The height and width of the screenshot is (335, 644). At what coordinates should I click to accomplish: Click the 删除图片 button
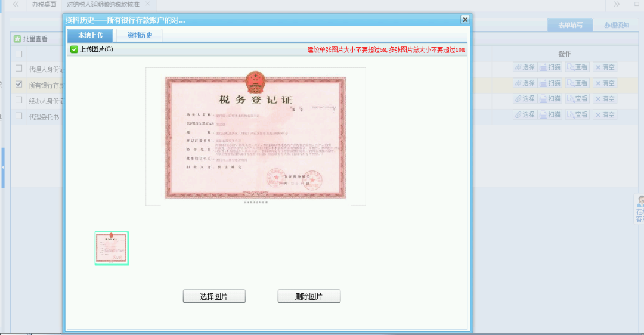pyautogui.click(x=309, y=296)
